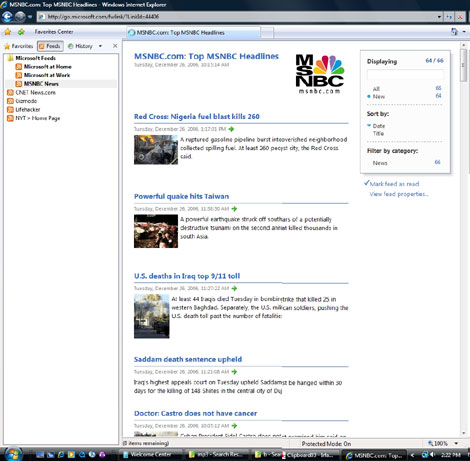The height and width of the screenshot is (461, 470).
Task: Click the Taiwan quake thumbnail image
Action: pos(156,231)
